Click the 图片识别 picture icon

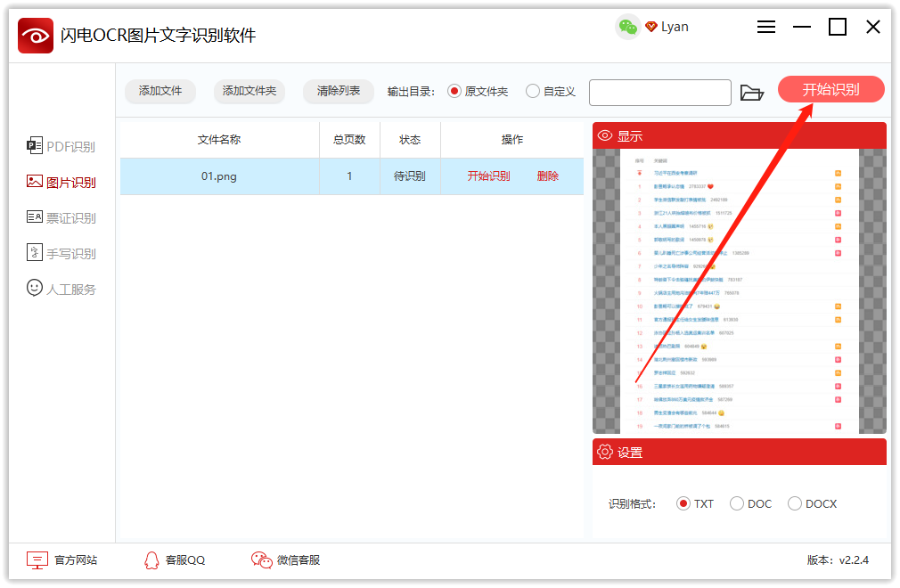tap(35, 181)
